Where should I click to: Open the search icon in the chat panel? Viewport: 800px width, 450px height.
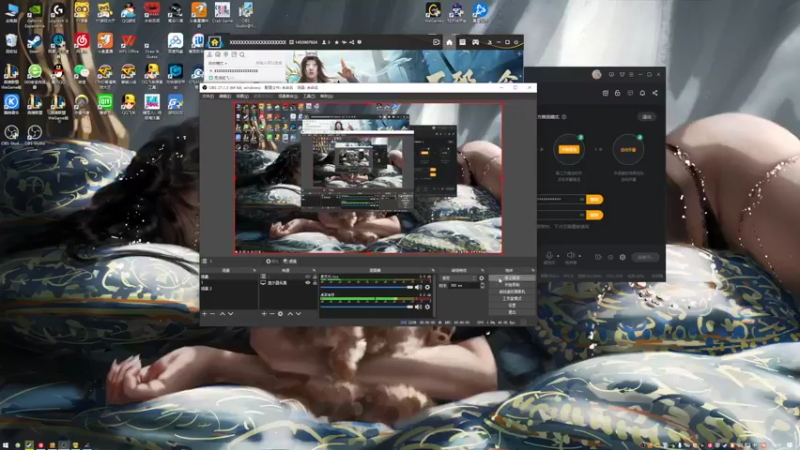(242, 55)
